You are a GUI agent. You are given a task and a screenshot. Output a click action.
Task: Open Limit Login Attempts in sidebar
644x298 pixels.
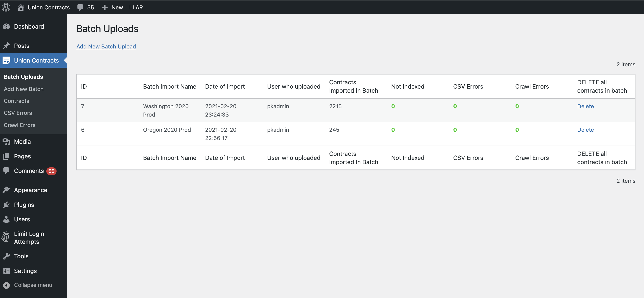pyautogui.click(x=29, y=238)
